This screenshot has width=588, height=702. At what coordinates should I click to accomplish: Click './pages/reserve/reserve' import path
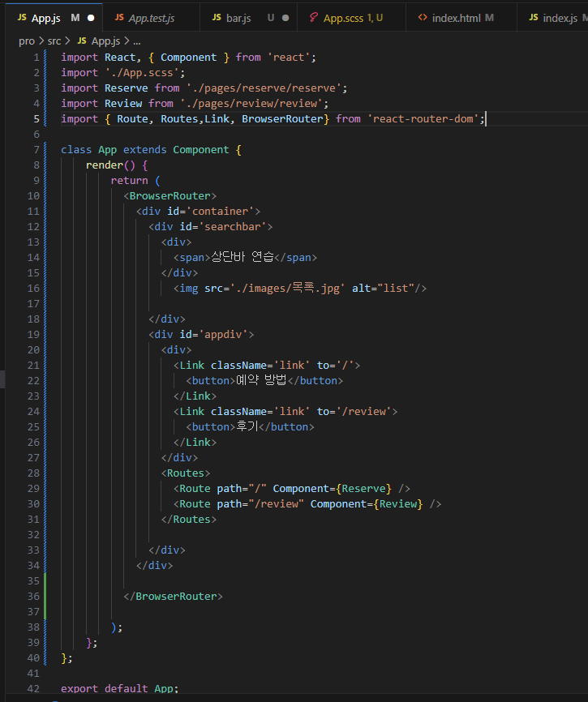(264, 88)
